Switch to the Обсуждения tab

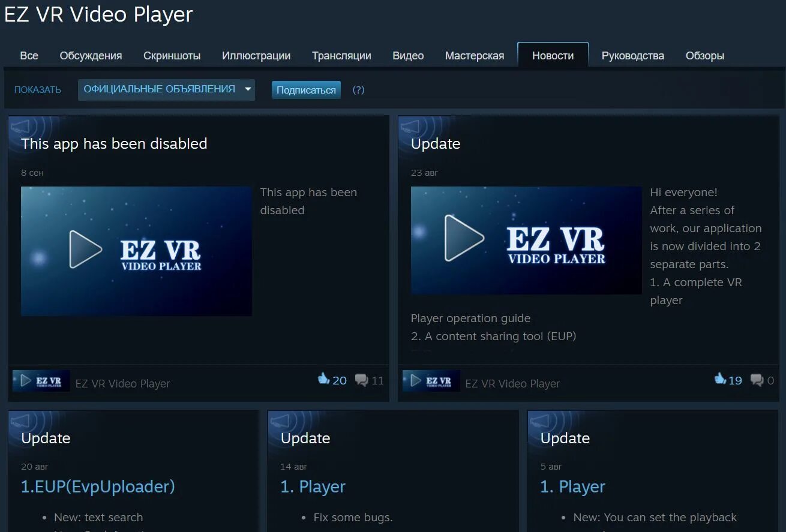tap(91, 56)
